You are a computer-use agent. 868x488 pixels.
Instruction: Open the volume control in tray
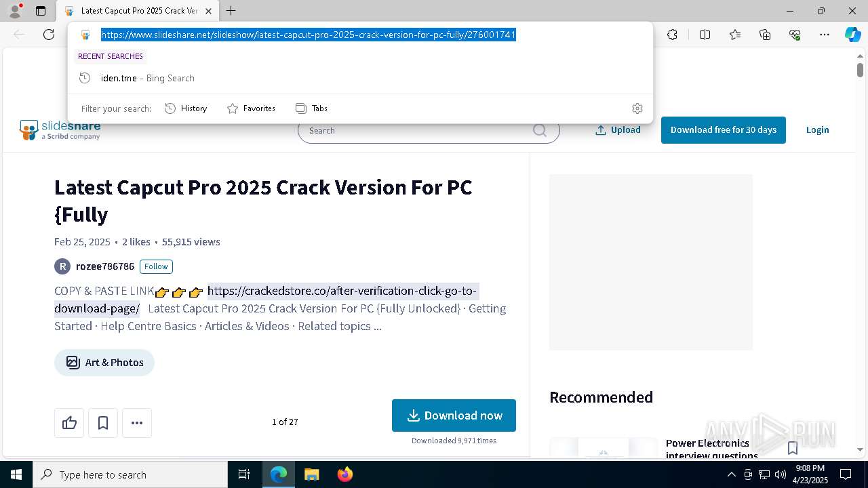coord(780,474)
